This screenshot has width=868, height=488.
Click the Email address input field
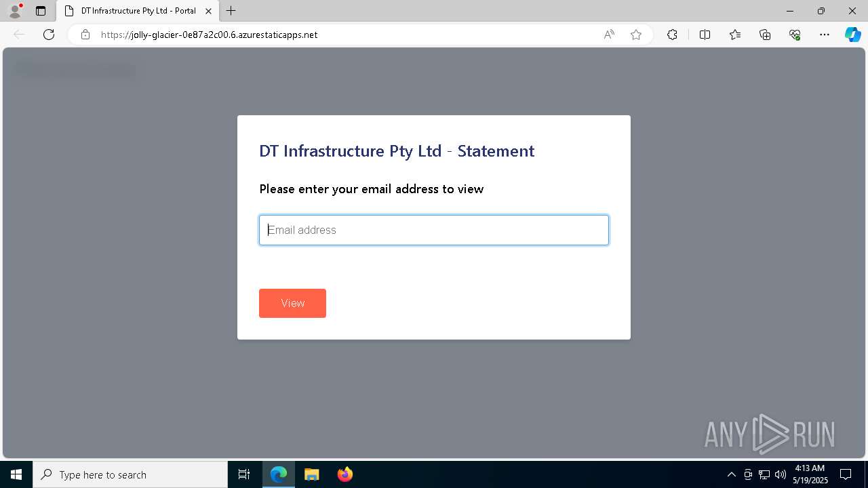[x=434, y=230]
